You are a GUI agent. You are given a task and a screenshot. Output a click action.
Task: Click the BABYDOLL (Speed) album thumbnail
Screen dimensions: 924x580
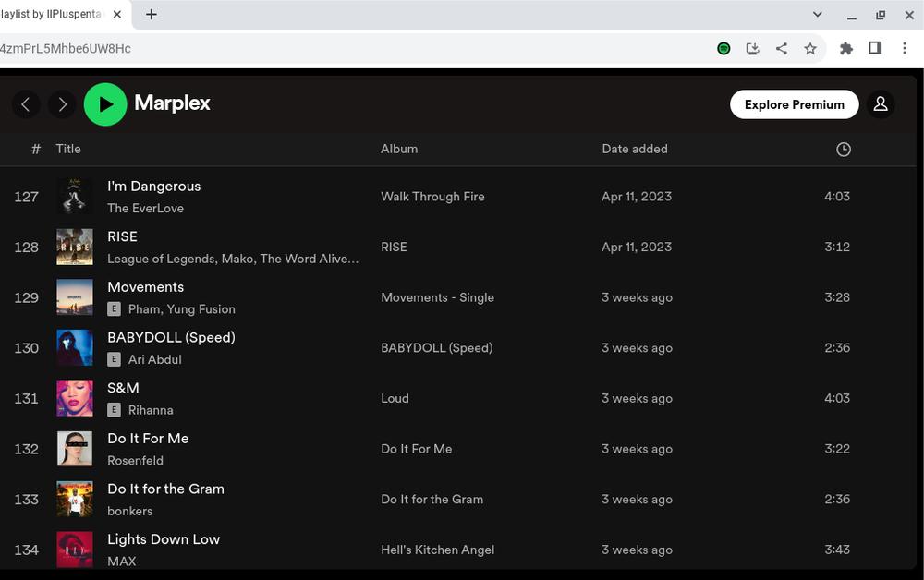pyautogui.click(x=75, y=347)
